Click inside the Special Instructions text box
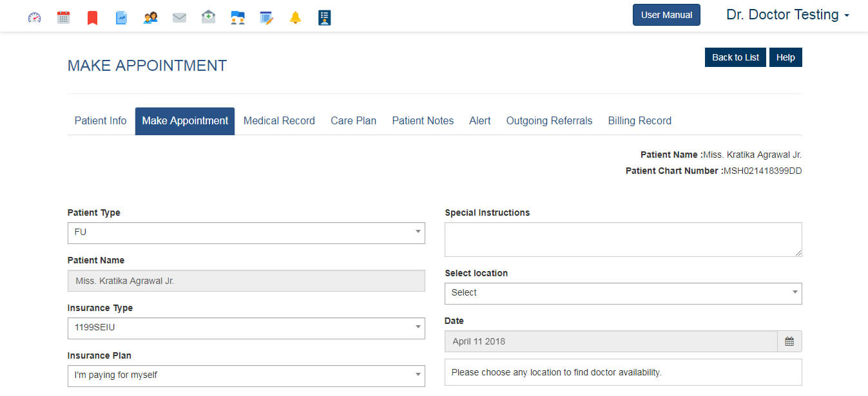Screen dimensions: 868x396 tap(622, 239)
